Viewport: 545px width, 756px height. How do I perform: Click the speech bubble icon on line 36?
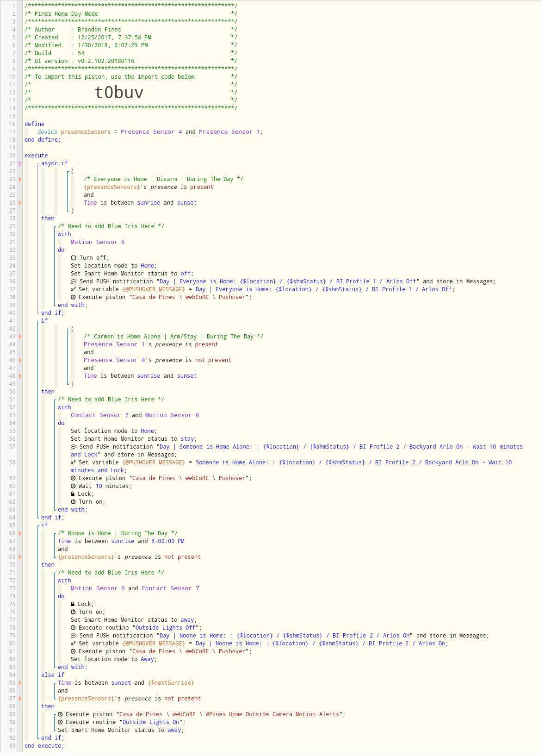74,281
